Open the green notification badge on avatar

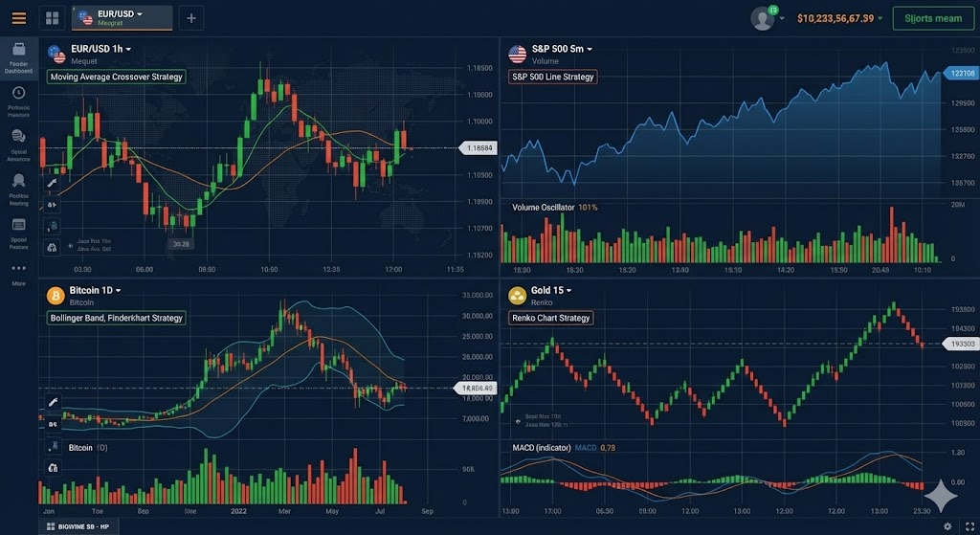tap(773, 10)
